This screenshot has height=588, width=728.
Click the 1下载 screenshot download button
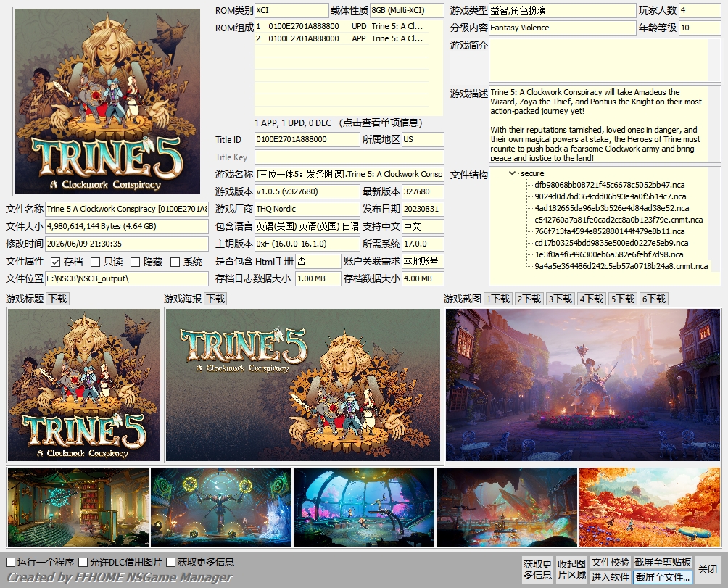(x=497, y=299)
